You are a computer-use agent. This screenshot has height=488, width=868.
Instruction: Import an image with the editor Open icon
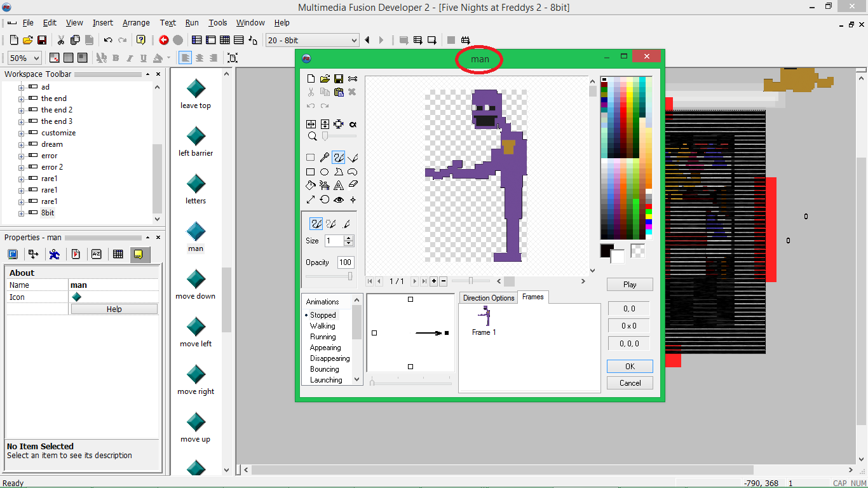click(x=325, y=79)
